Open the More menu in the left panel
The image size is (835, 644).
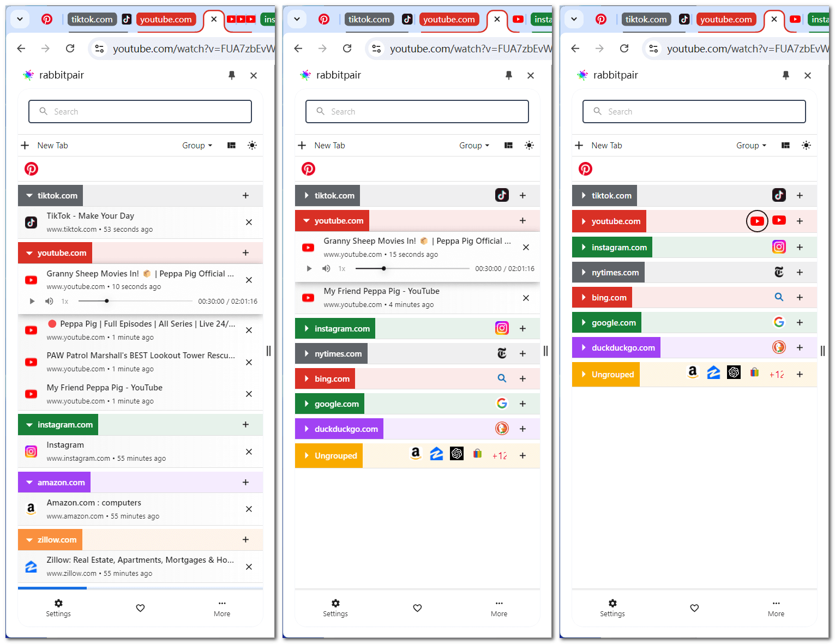click(x=222, y=608)
